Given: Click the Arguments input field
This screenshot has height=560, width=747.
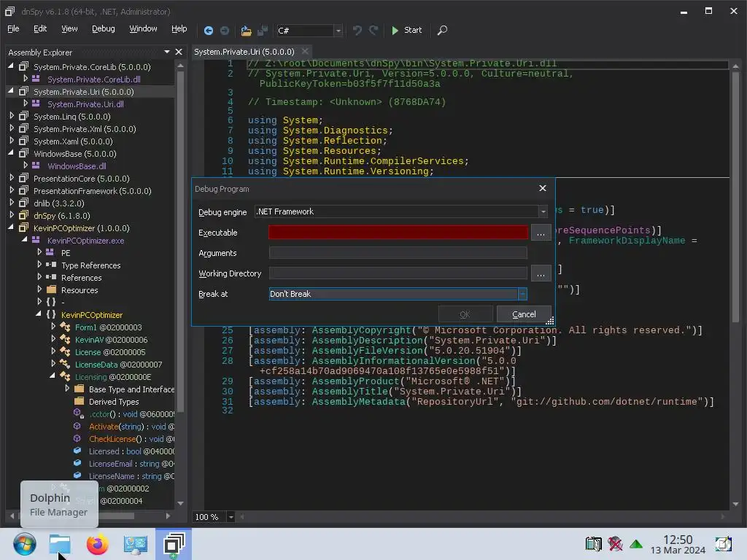Looking at the screenshot, I should (x=398, y=252).
